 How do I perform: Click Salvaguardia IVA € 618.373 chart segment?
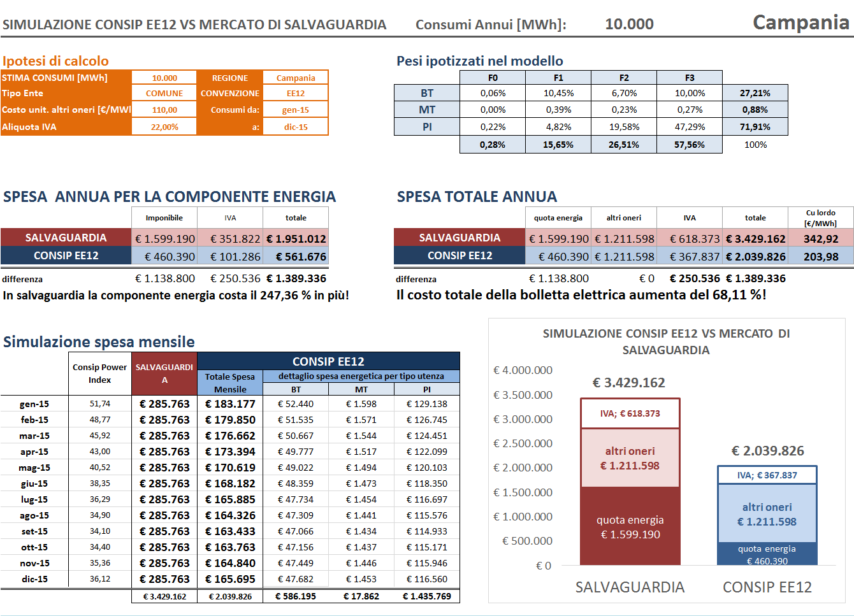coord(630,413)
